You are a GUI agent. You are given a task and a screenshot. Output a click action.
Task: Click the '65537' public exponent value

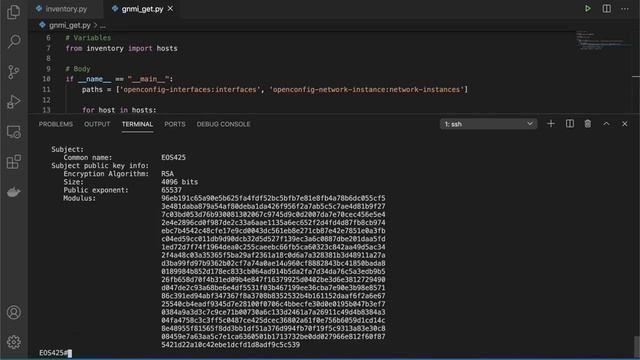tap(171, 190)
